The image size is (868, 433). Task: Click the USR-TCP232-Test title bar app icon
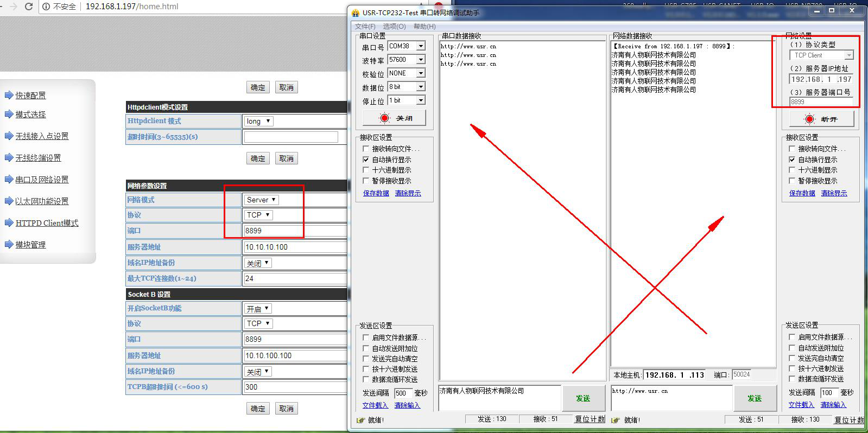point(356,12)
